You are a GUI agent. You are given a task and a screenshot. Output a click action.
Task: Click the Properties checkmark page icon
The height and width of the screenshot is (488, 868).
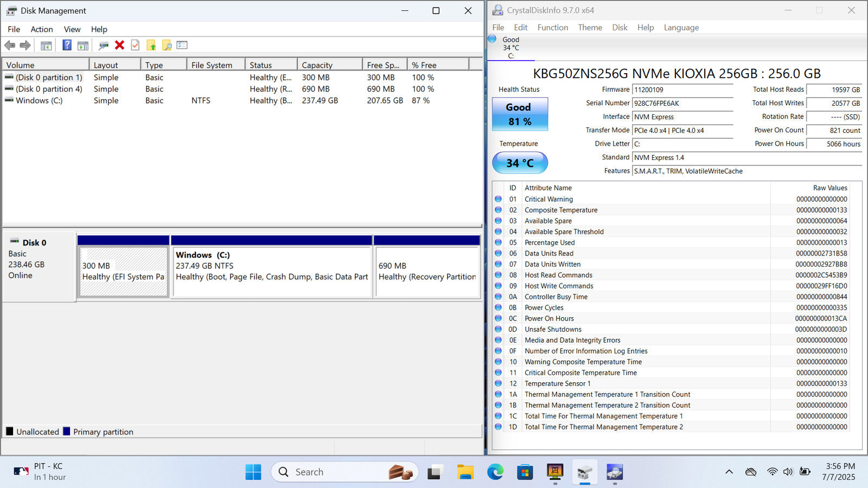coord(135,46)
